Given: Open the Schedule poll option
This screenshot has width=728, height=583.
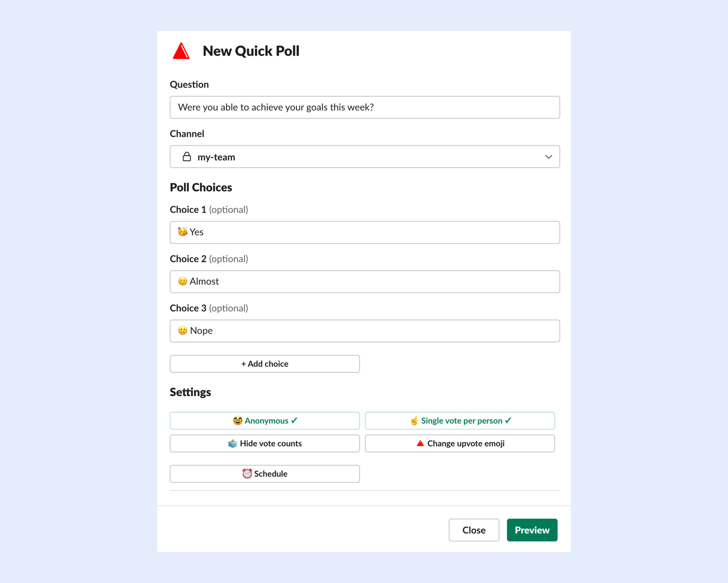Looking at the screenshot, I should point(265,474).
